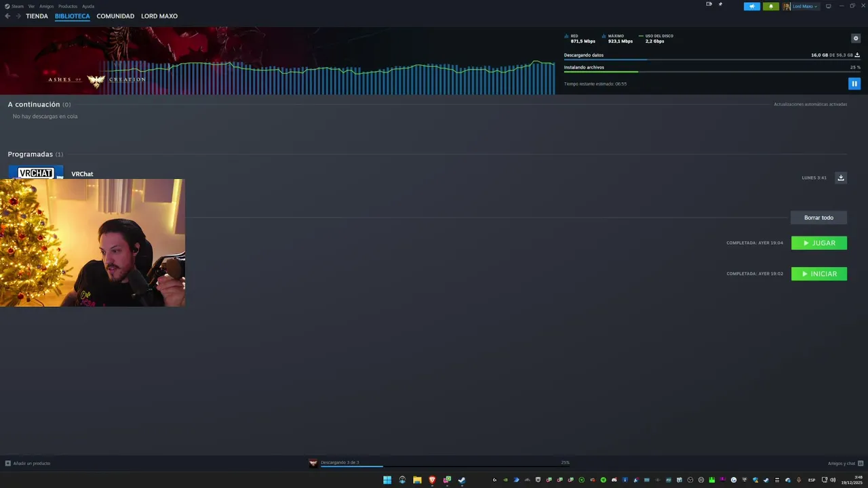Click the LUNES 3:41 scheduled time

point(814,178)
